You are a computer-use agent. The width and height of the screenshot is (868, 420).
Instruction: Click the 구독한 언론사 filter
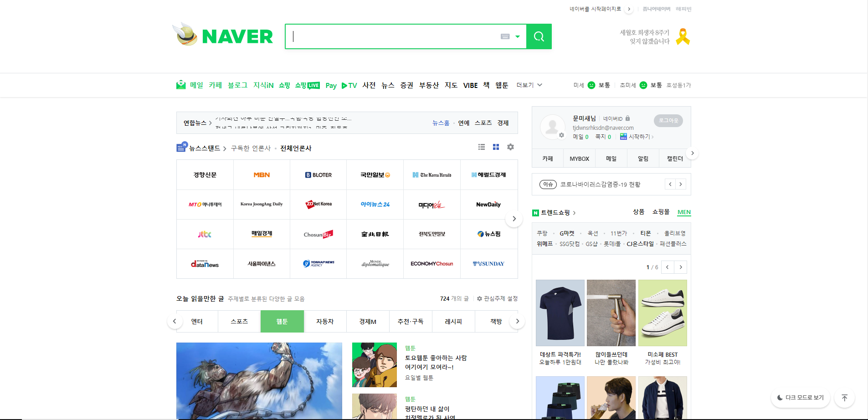[x=251, y=148]
